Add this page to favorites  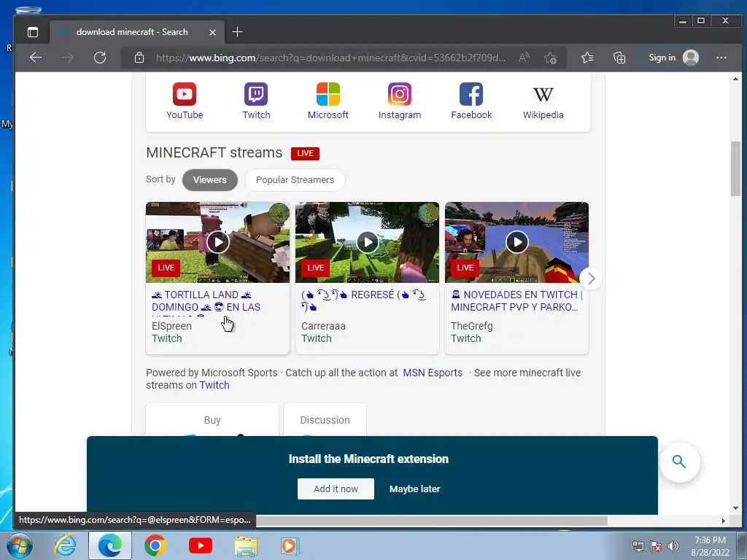[550, 58]
